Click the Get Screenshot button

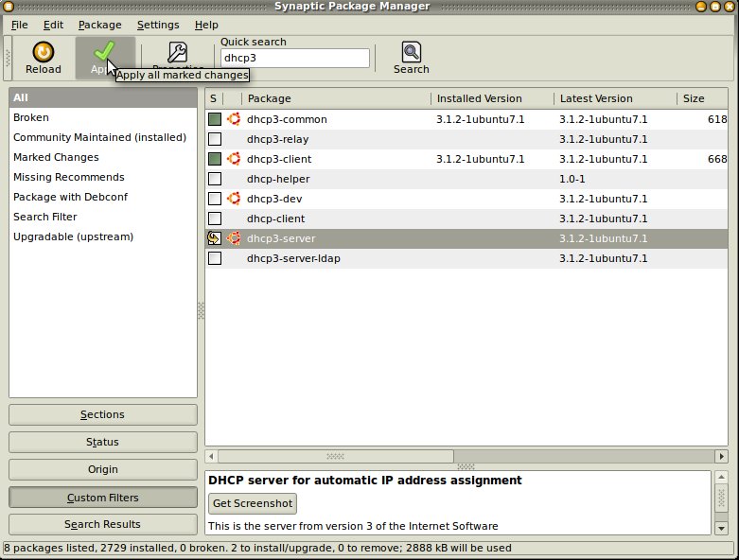click(253, 503)
